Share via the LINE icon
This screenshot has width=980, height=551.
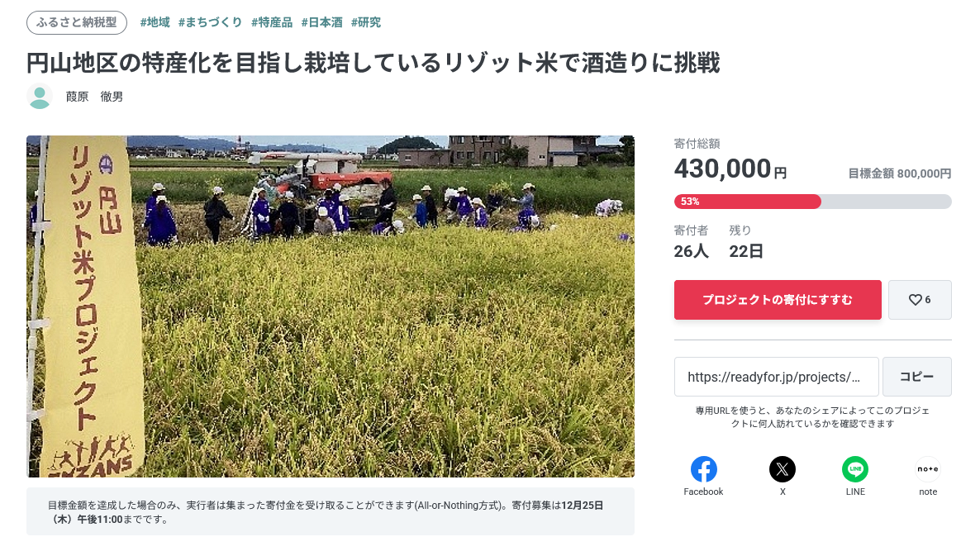click(855, 469)
